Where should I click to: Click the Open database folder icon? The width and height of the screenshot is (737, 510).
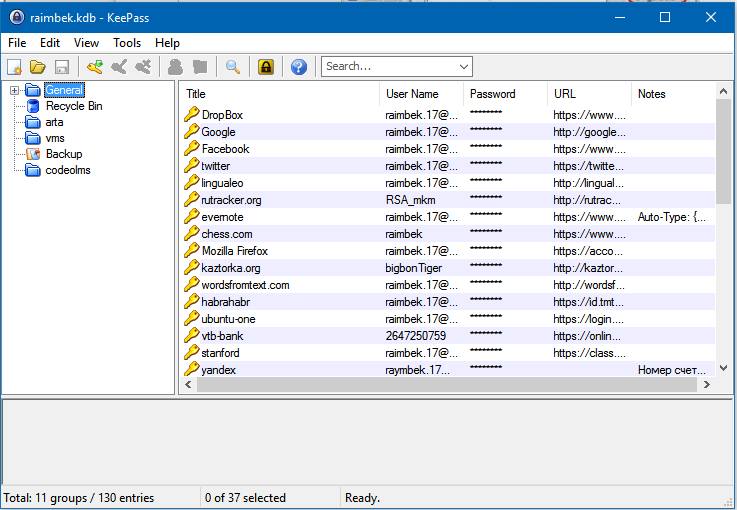point(38,67)
